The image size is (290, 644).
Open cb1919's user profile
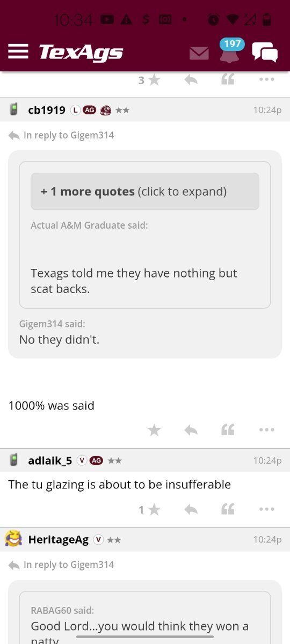point(47,110)
